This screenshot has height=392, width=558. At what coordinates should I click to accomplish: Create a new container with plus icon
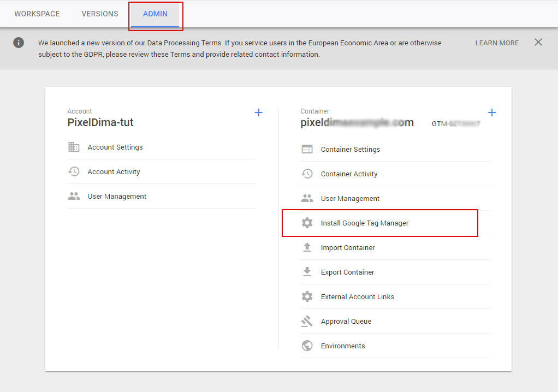coord(492,113)
